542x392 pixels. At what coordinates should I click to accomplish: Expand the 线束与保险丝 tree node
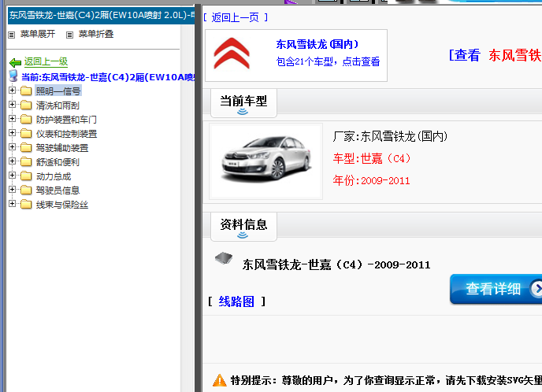(12, 204)
